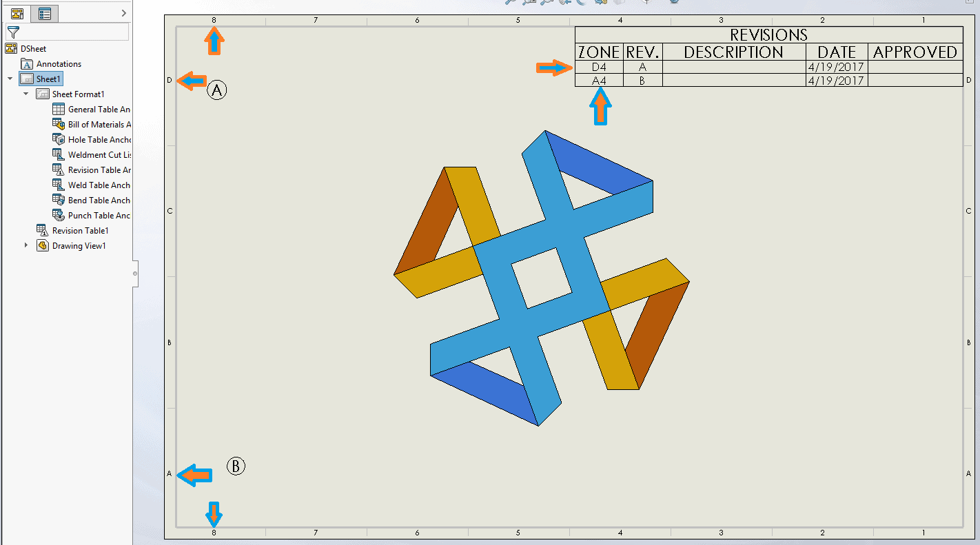The width and height of the screenshot is (980, 545).
Task: Select Revision Table1 in the tree
Action: (80, 231)
